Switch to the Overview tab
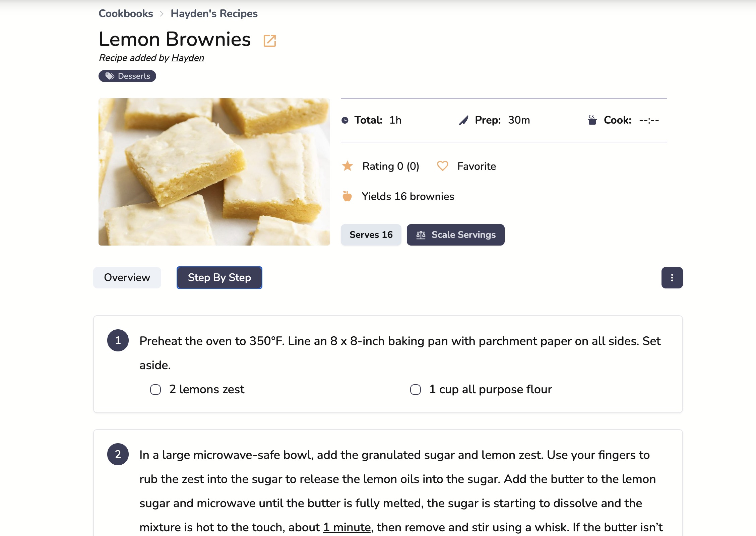 [x=127, y=277]
